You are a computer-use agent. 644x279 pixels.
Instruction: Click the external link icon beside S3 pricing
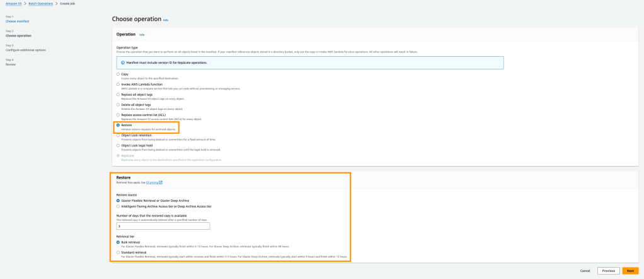click(161, 182)
